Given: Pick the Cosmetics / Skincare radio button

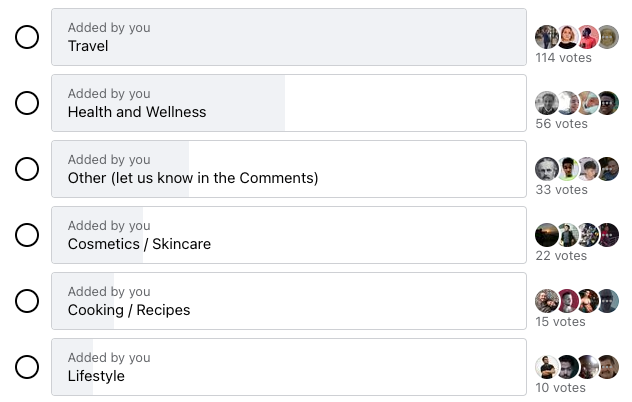Looking at the screenshot, I should pyautogui.click(x=27, y=235).
